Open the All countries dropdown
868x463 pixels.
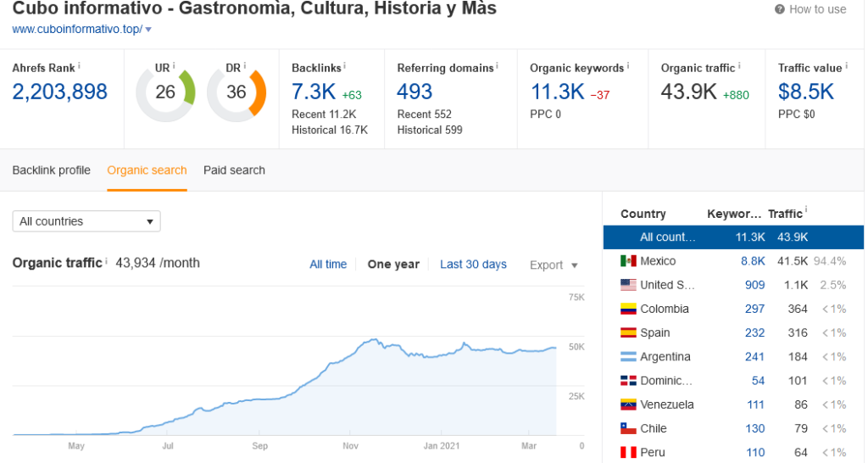[86, 221]
